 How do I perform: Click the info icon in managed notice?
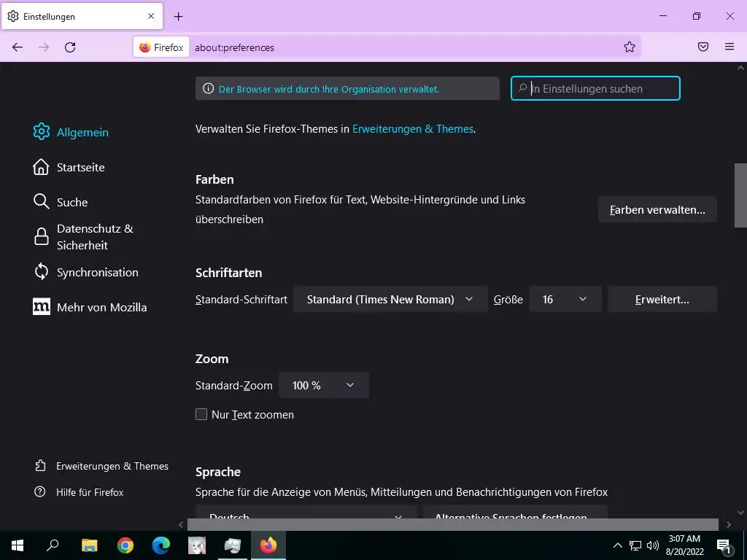(x=208, y=88)
